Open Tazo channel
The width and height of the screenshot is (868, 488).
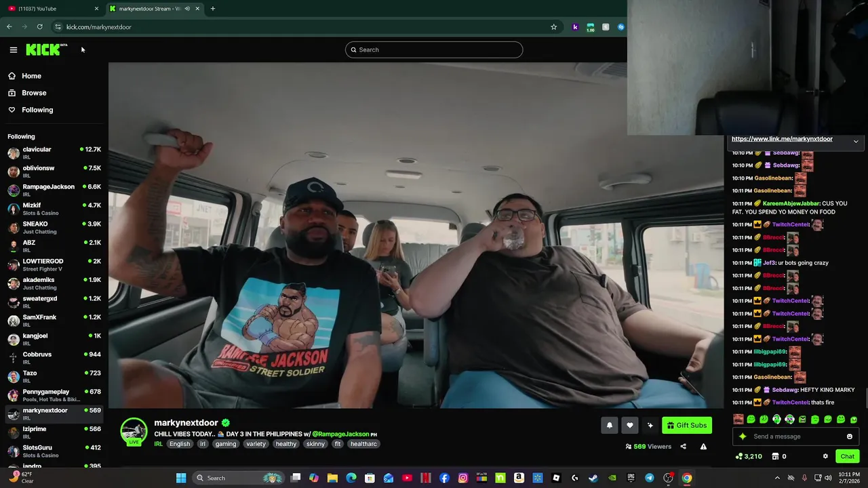click(54, 376)
